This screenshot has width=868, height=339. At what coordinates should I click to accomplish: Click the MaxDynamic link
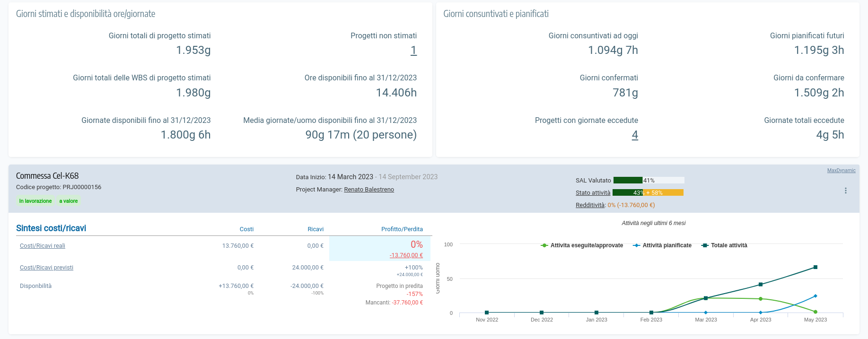click(x=841, y=170)
